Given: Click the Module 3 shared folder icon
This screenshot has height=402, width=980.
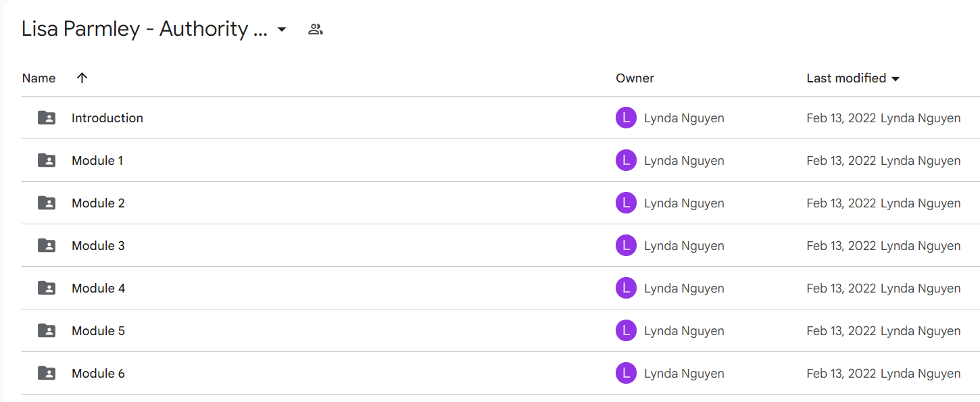Looking at the screenshot, I should coord(47,245).
